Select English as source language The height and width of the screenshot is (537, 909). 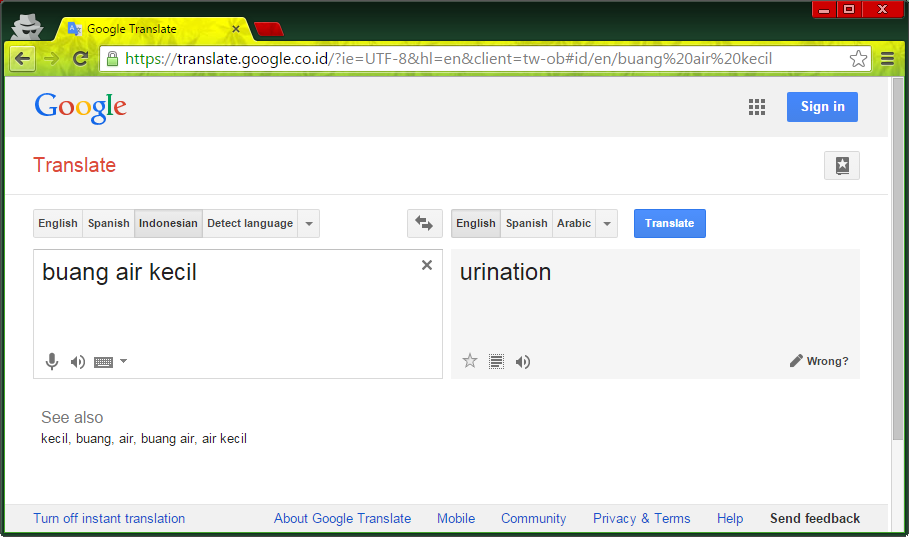[58, 223]
